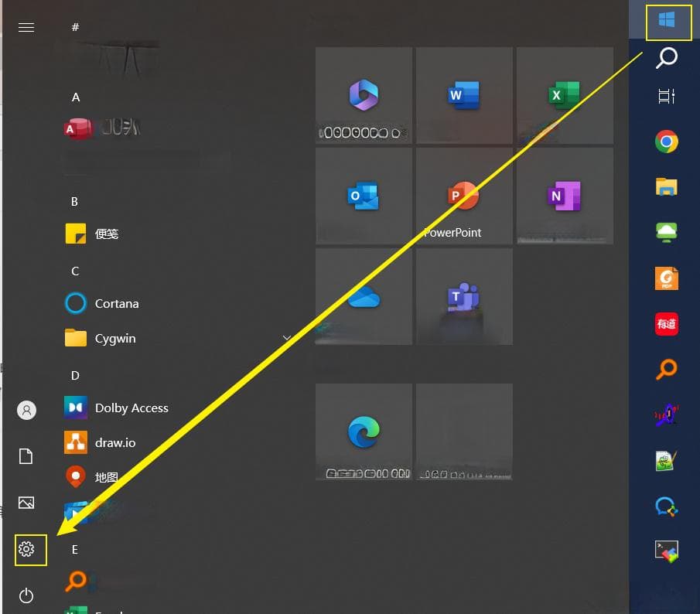700x614 pixels.
Task: Launch the Excel tile
Action: [x=565, y=95]
